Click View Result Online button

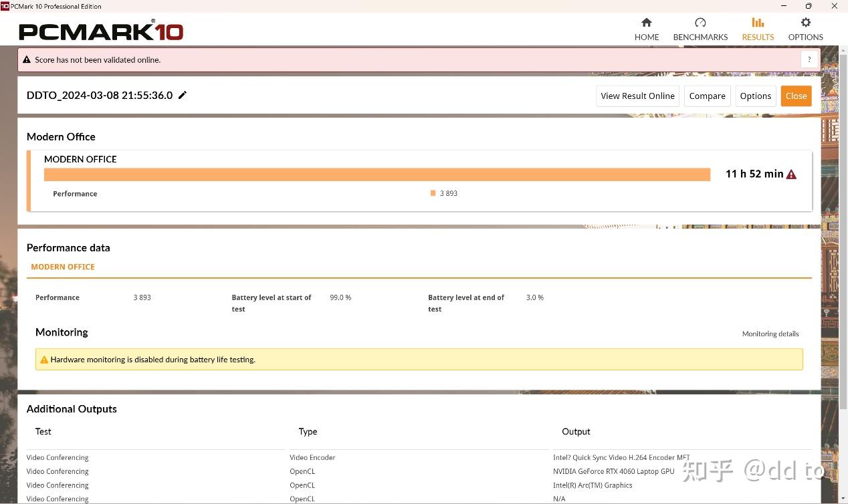coord(637,96)
